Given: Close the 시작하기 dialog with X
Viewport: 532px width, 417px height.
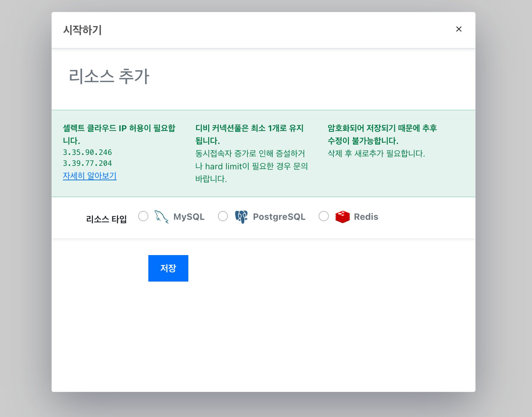Looking at the screenshot, I should coord(459,29).
